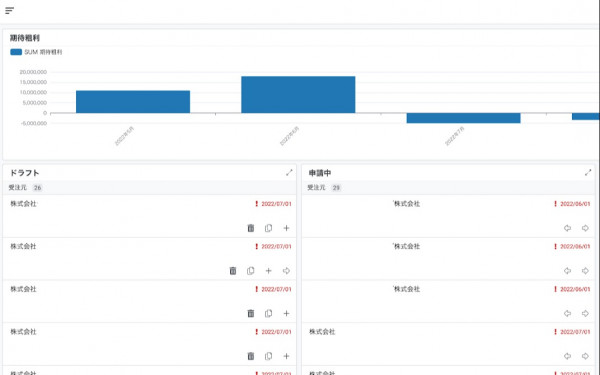Click the negative 2022年7月 bar
The height and width of the screenshot is (375, 600).
coord(463,118)
